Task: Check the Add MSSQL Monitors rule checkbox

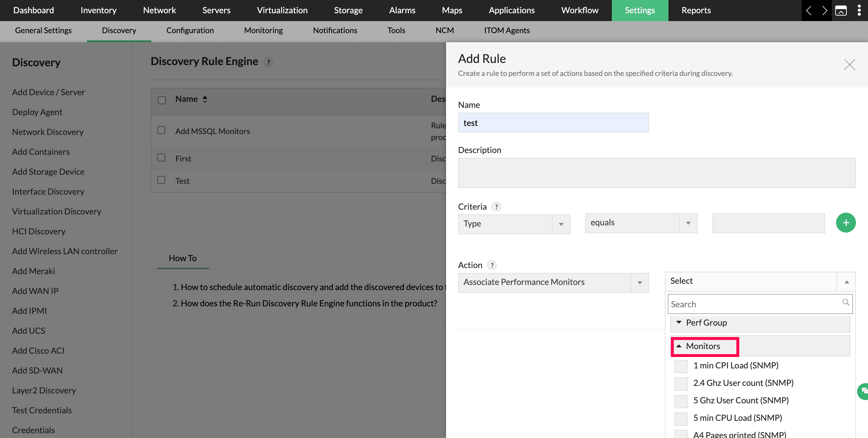Action: coord(162,130)
